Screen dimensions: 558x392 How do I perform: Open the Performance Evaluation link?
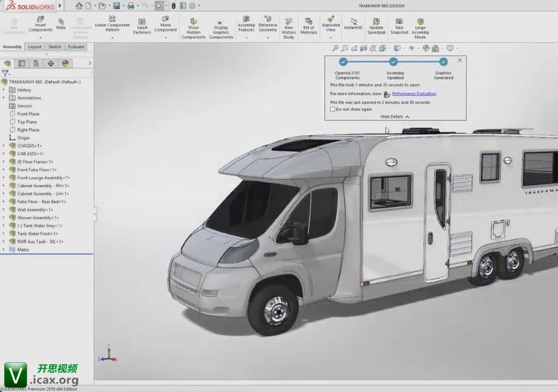[414, 94]
